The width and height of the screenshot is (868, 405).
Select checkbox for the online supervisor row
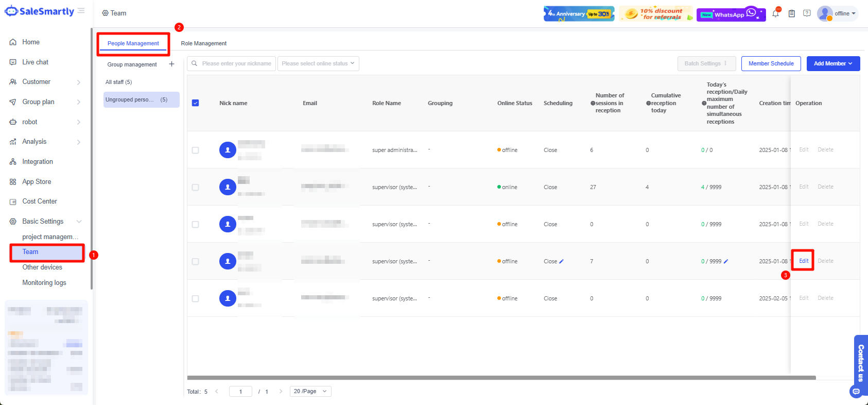[196, 187]
